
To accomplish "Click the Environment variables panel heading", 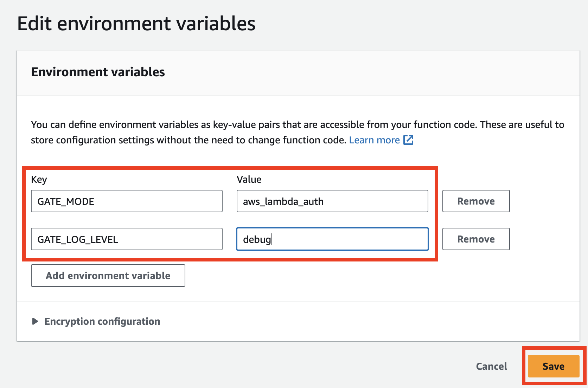I will [x=98, y=72].
